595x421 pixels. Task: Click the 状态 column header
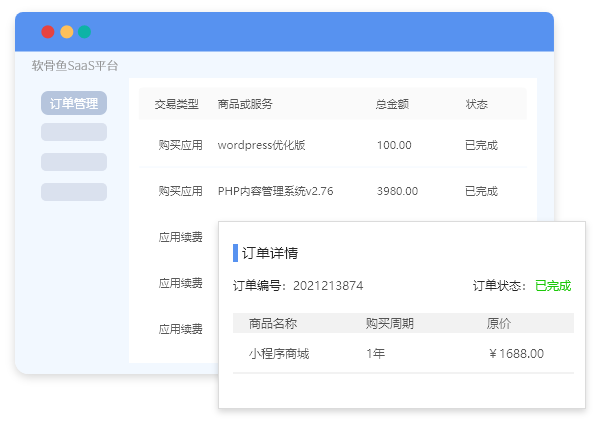click(477, 104)
